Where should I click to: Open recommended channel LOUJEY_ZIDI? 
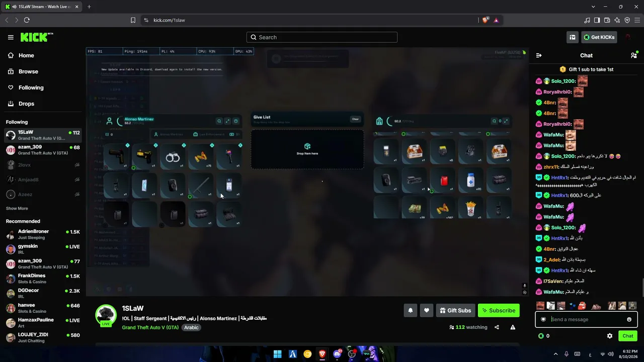click(x=43, y=337)
